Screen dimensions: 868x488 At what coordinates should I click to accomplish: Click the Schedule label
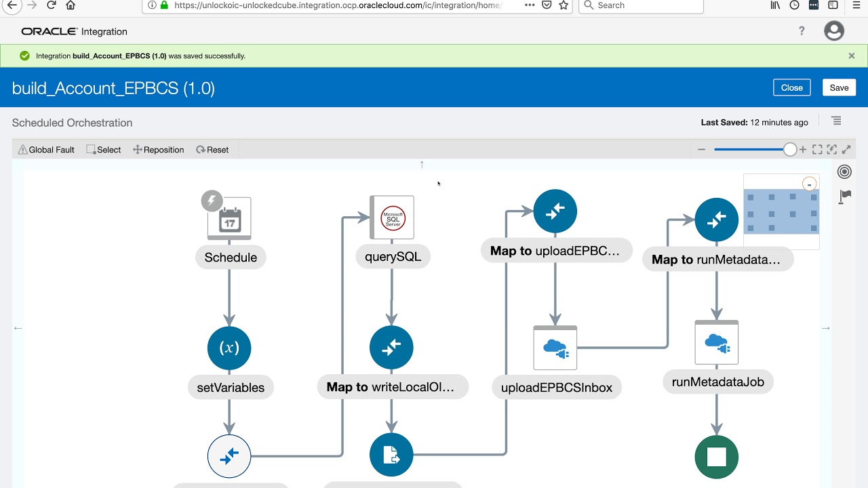pos(231,258)
